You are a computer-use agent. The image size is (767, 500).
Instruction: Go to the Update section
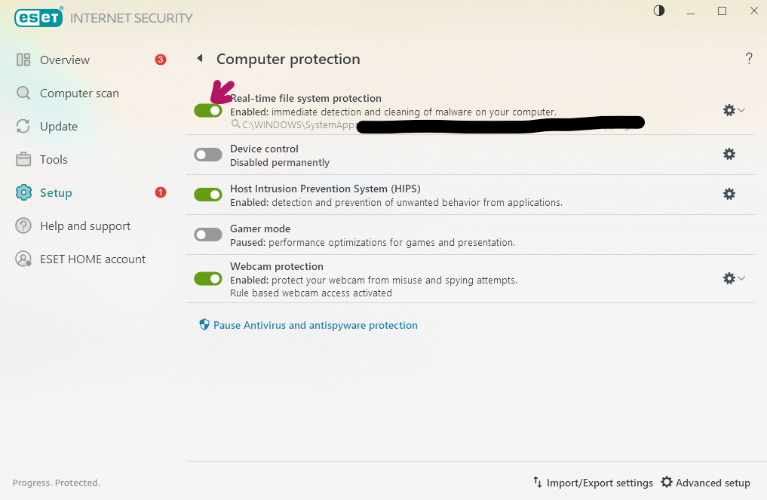click(x=58, y=126)
